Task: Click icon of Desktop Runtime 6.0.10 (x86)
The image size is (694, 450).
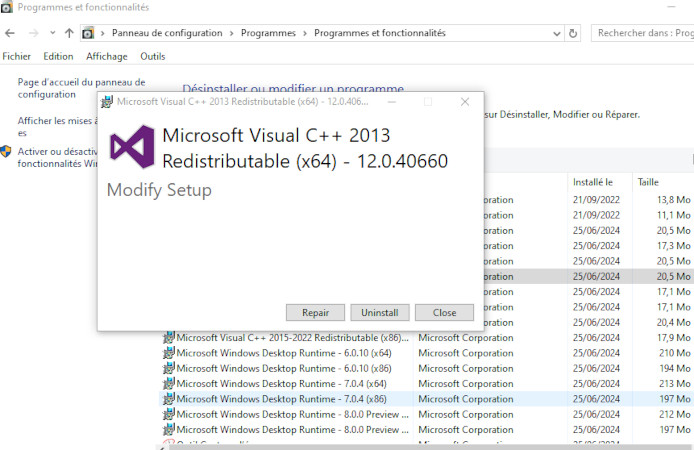Action: [x=169, y=368]
